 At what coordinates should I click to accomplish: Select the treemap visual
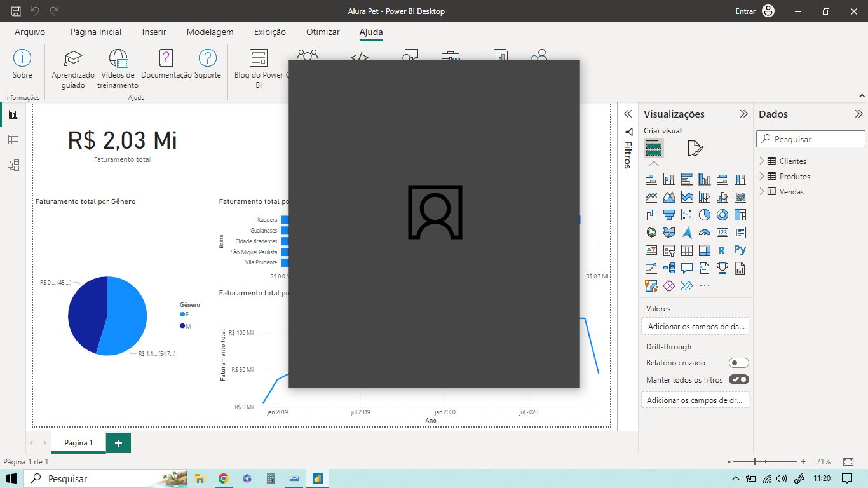point(740,215)
